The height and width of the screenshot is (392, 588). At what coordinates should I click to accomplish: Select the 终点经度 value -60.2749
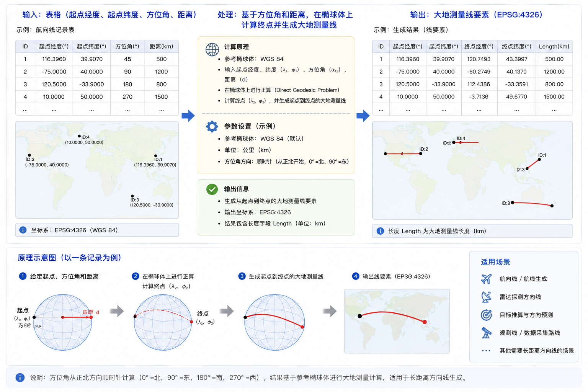tap(479, 72)
